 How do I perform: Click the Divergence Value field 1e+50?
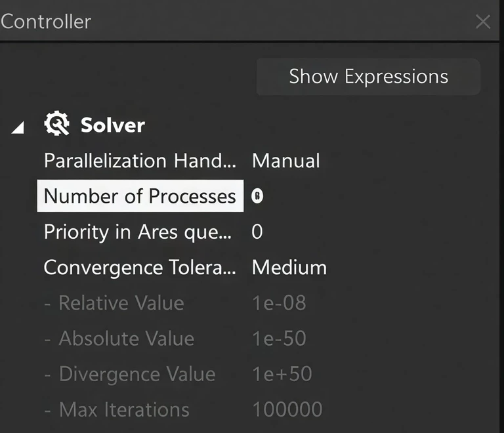point(282,374)
